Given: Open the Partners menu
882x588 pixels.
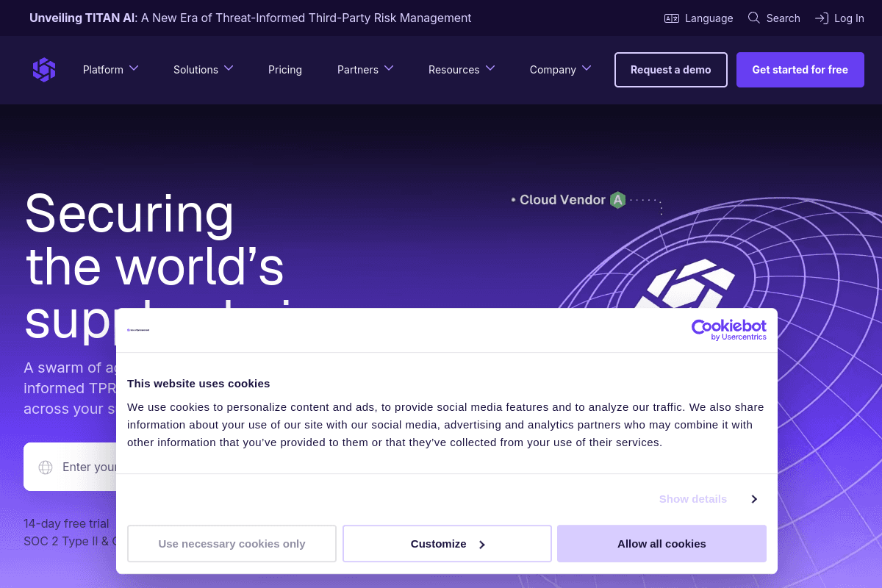Looking at the screenshot, I should click(358, 70).
